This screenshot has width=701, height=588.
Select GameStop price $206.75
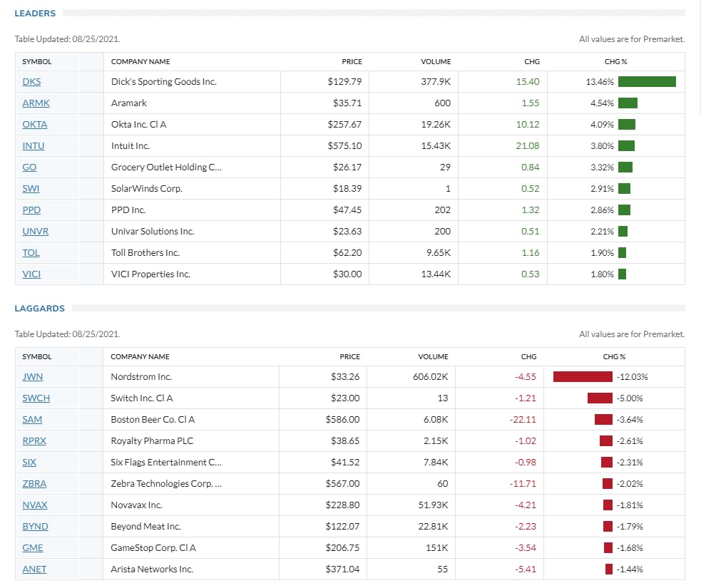pos(342,548)
